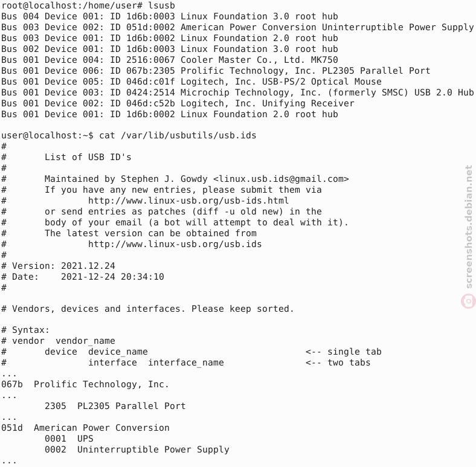Click the screenshots.debian.net vertical watermark text

point(469,227)
